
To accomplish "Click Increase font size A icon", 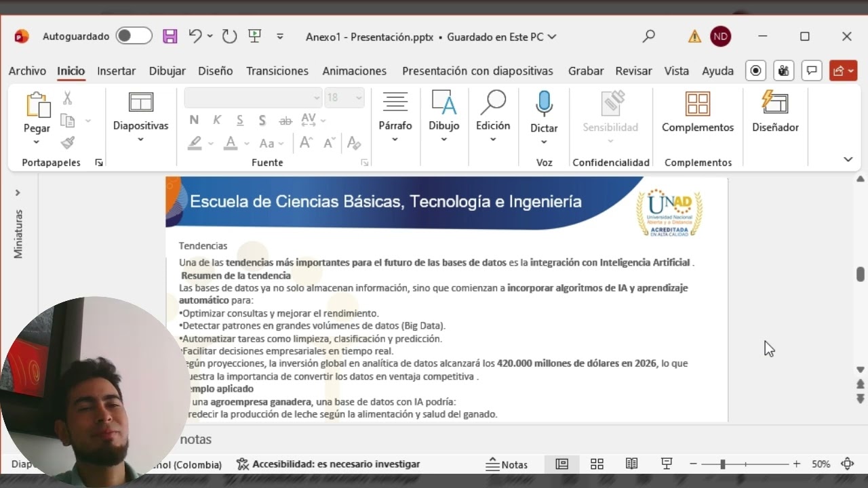I will 306,142.
